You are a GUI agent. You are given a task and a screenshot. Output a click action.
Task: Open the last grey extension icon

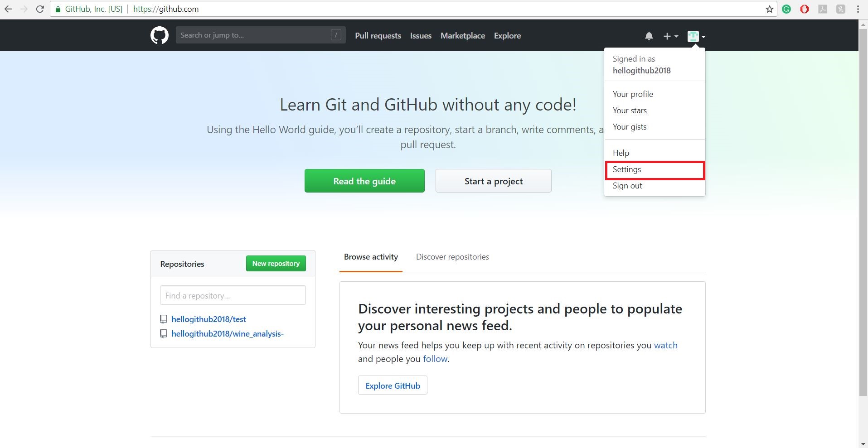coord(841,9)
